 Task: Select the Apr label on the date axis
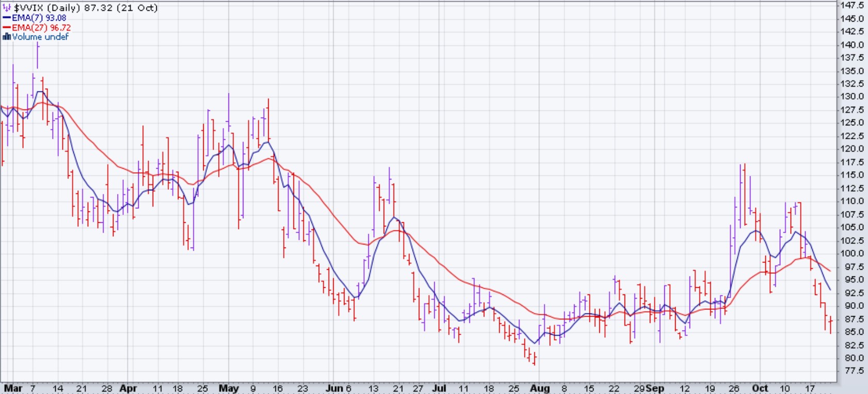pos(128,388)
